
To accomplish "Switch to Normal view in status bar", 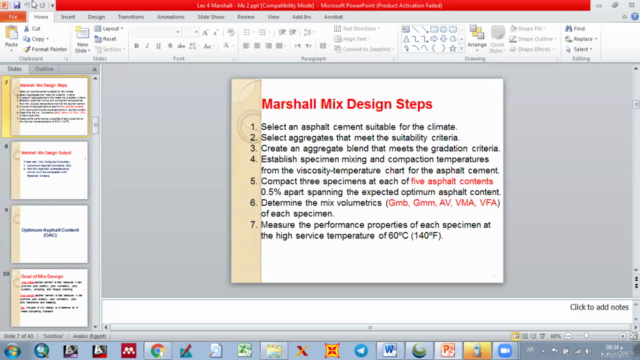I will (516, 336).
